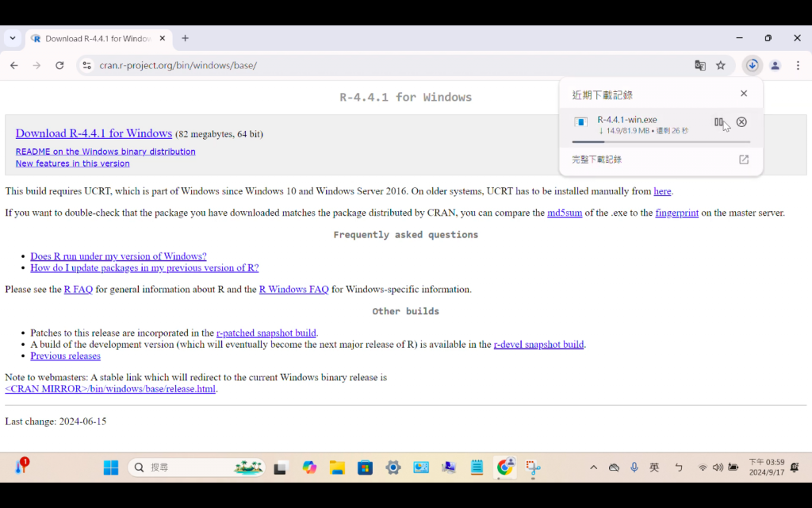The image size is (812, 508).
Task: Pause the R-4.4.1-win.exe download
Action: pyautogui.click(x=718, y=122)
